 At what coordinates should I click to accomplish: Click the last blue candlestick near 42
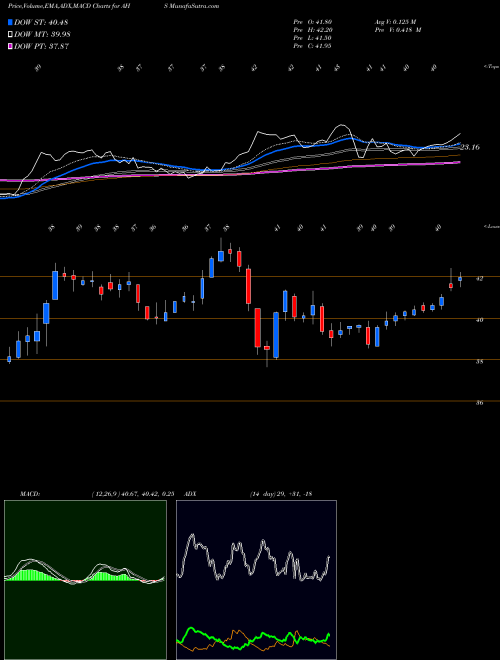[460, 279]
